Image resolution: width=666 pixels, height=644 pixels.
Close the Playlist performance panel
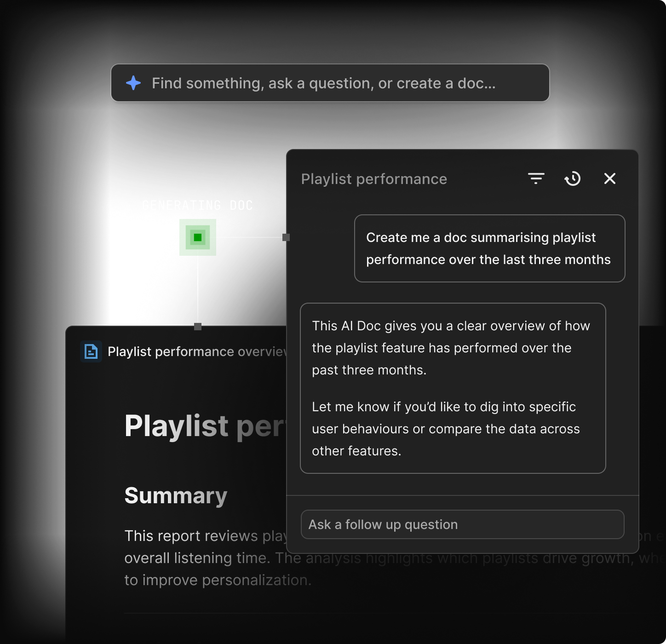coord(609,178)
